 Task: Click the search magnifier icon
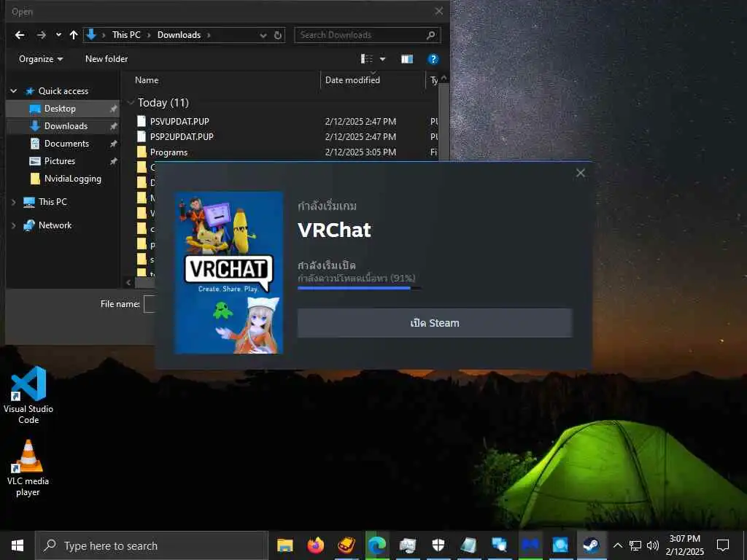(x=430, y=35)
